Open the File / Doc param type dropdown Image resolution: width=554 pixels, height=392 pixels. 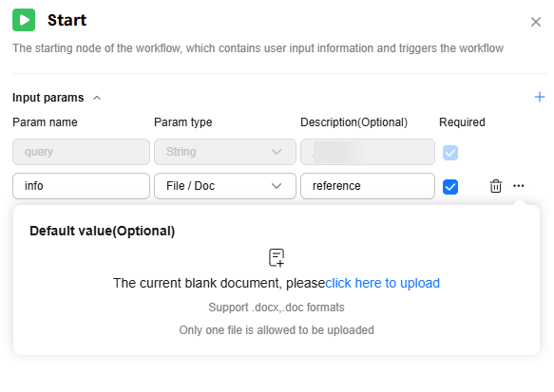[x=225, y=186]
